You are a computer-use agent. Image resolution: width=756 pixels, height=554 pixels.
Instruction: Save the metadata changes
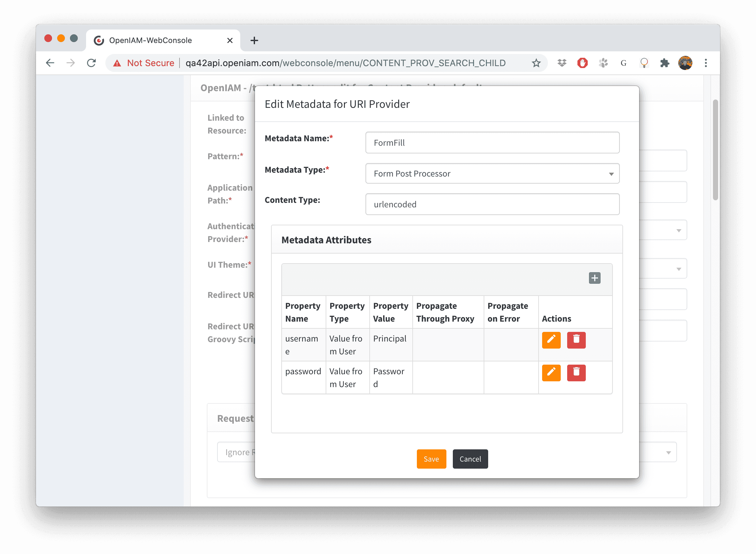(x=431, y=459)
